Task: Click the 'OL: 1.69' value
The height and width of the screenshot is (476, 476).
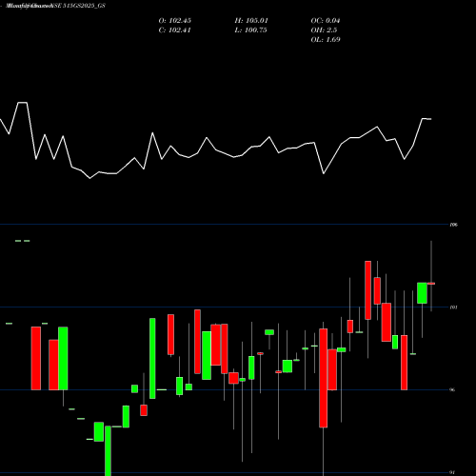Action: click(x=326, y=40)
